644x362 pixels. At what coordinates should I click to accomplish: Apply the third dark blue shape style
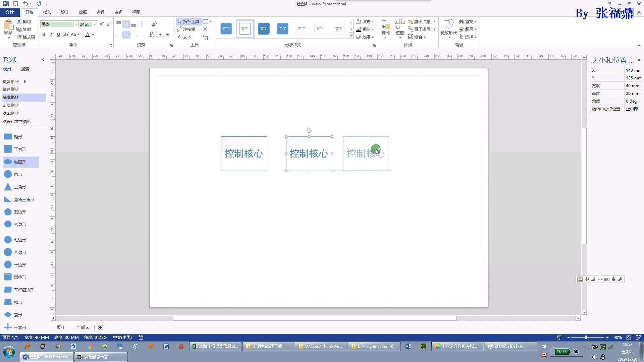click(x=264, y=29)
